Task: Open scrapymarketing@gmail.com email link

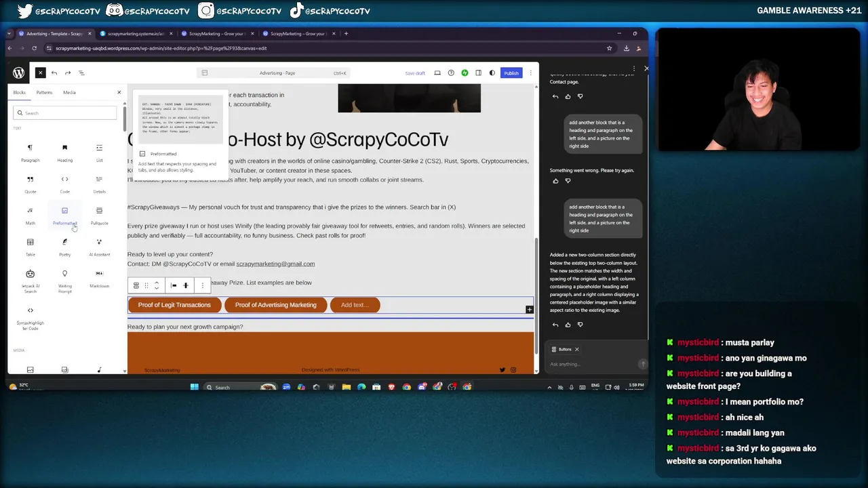Action: pyautogui.click(x=275, y=264)
